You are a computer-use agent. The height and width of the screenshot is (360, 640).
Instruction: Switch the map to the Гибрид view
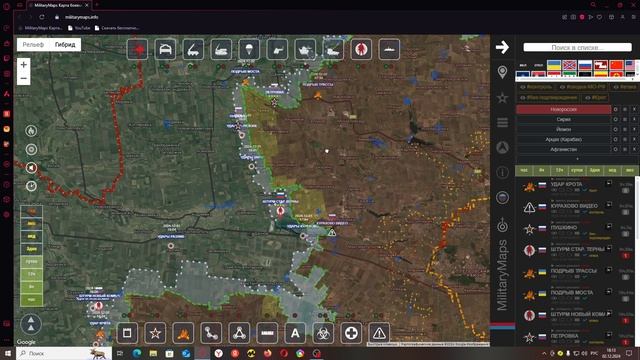pyautogui.click(x=65, y=44)
